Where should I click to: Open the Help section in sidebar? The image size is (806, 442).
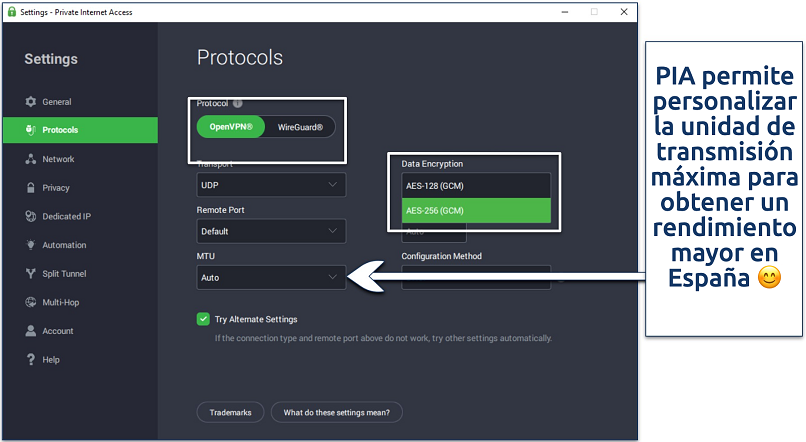[x=50, y=360]
